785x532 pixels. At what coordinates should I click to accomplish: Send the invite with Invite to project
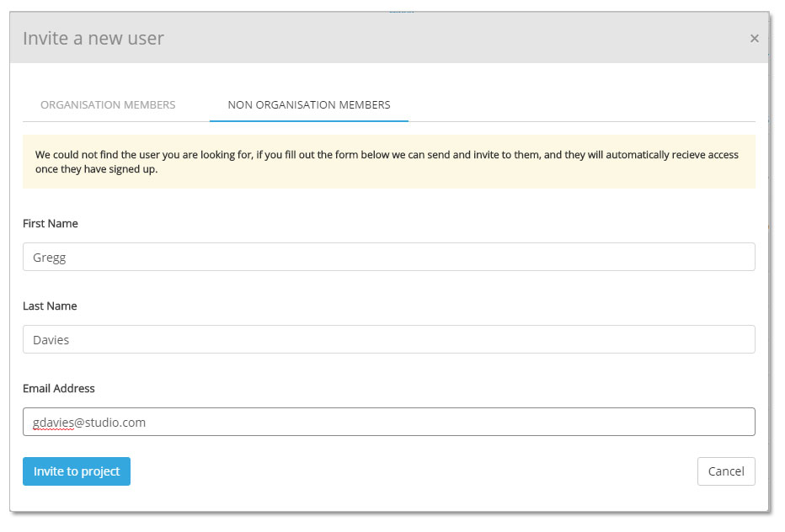[77, 471]
